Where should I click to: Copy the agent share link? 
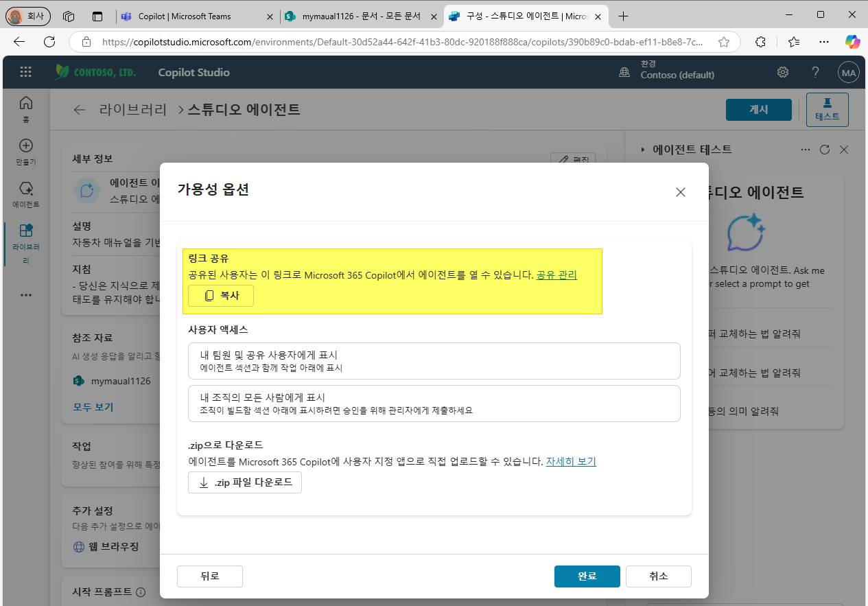[x=221, y=296]
